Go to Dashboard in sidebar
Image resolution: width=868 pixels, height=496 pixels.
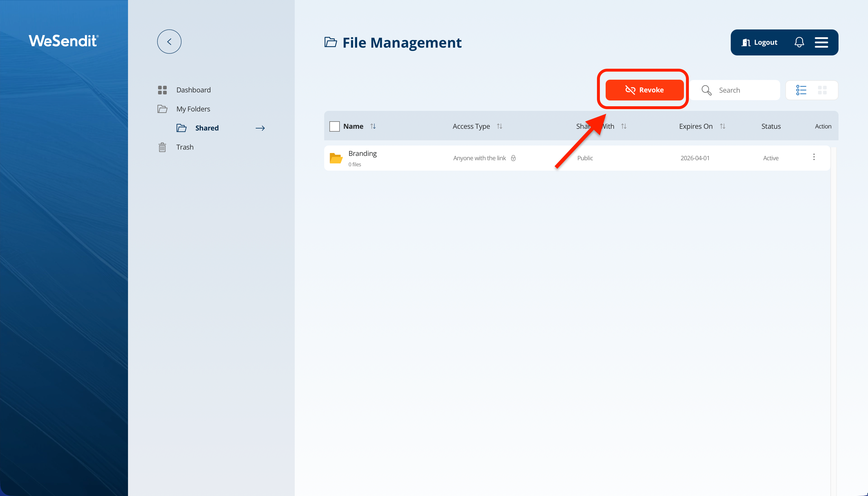click(x=193, y=90)
